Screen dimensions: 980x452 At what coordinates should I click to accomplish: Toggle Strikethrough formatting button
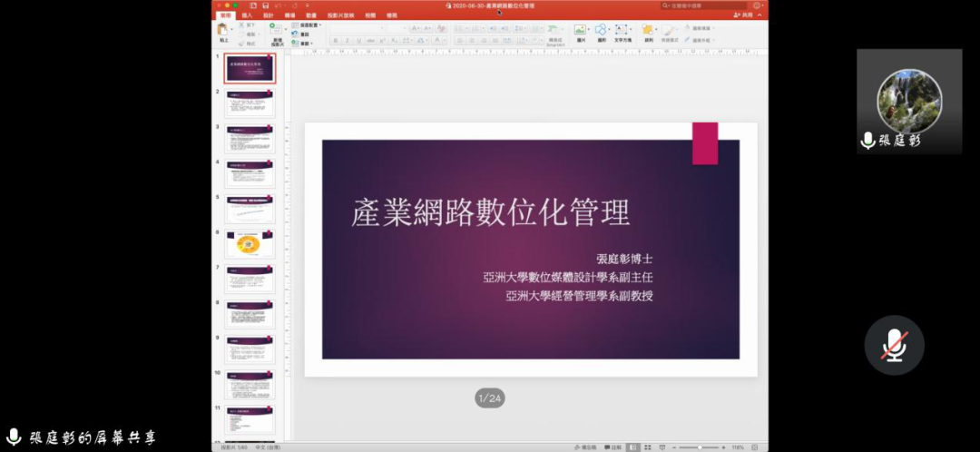click(x=370, y=41)
